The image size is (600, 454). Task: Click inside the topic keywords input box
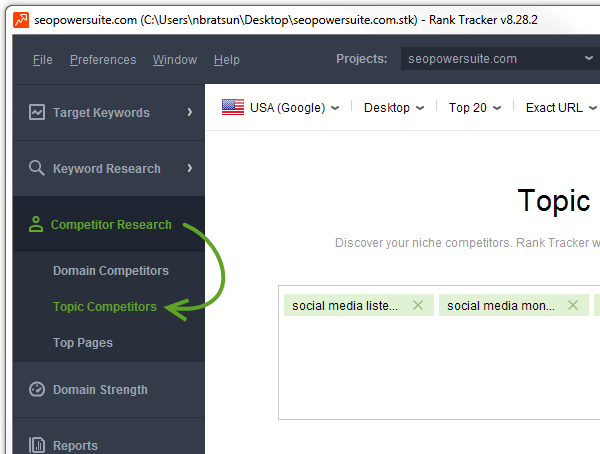[x=439, y=367]
